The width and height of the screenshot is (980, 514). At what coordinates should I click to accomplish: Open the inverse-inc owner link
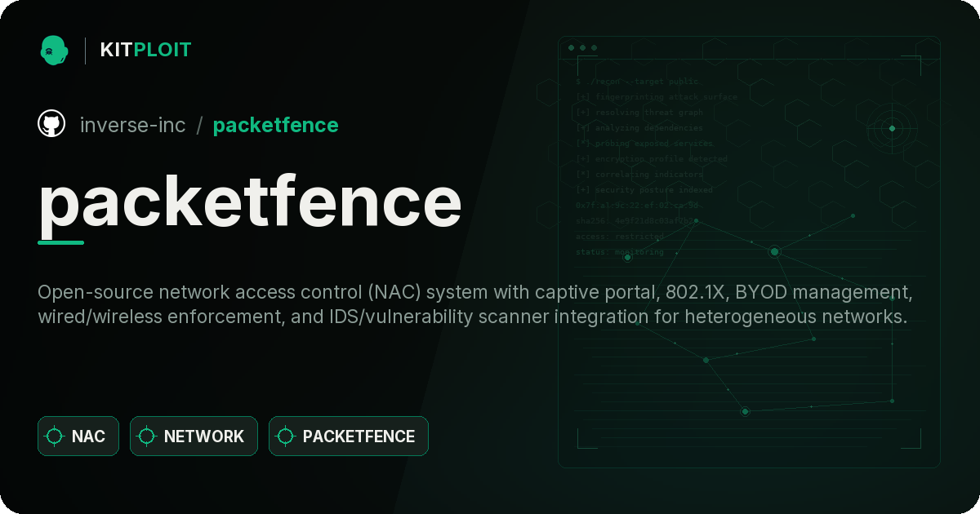pyautogui.click(x=133, y=125)
